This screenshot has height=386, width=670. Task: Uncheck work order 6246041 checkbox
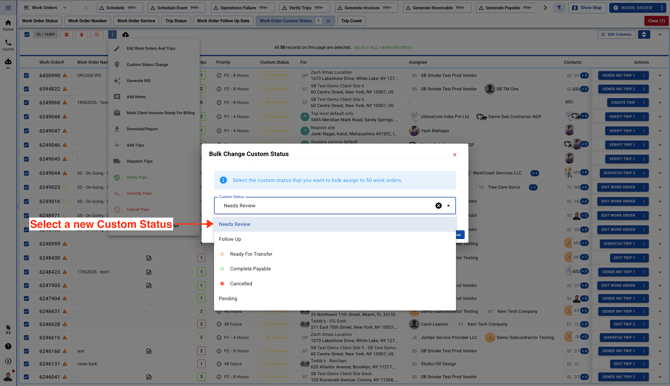tap(26, 377)
